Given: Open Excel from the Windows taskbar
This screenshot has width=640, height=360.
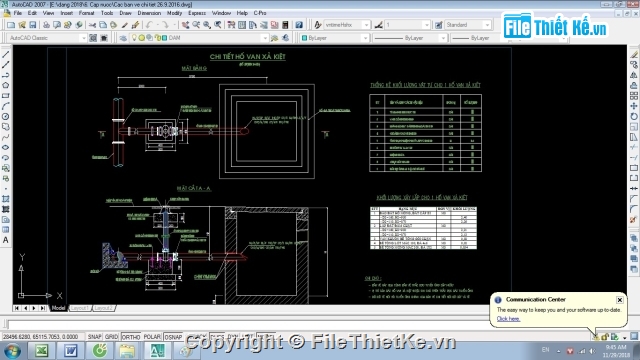Looking at the screenshot, I should point(41,351).
